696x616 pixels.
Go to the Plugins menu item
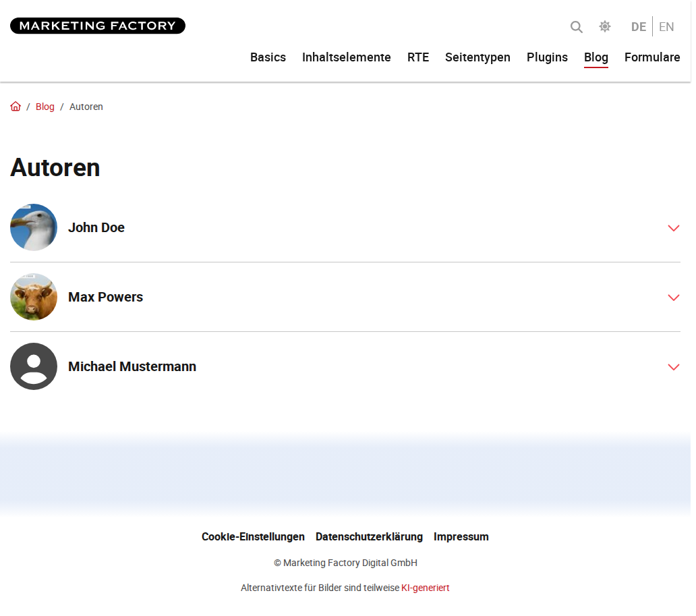coord(547,57)
